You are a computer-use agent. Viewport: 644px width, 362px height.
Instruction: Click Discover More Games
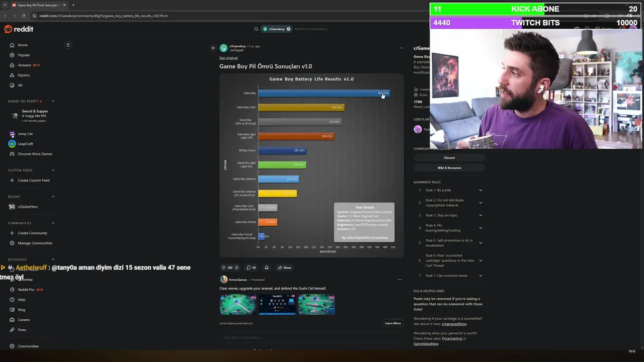tap(35, 154)
